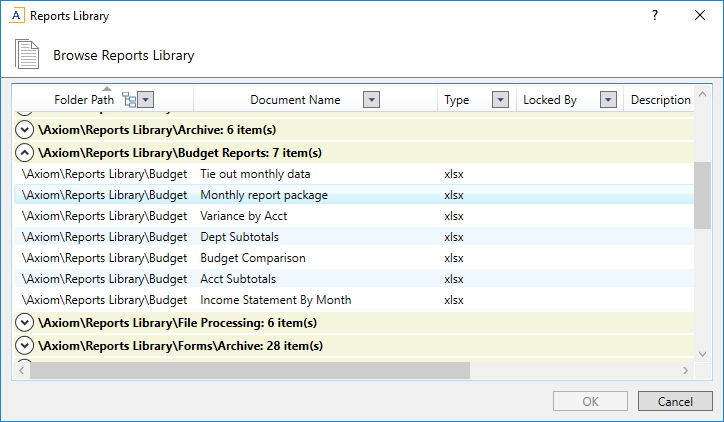Image resolution: width=724 pixels, height=422 pixels.
Task: Open the Folder Path filter dropdown
Action: (x=146, y=99)
